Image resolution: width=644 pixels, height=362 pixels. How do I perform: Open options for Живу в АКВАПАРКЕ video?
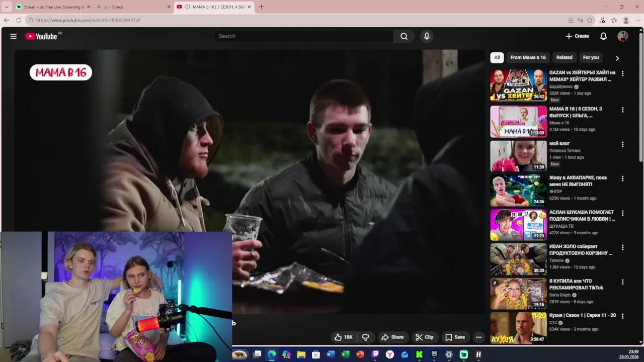622,178
